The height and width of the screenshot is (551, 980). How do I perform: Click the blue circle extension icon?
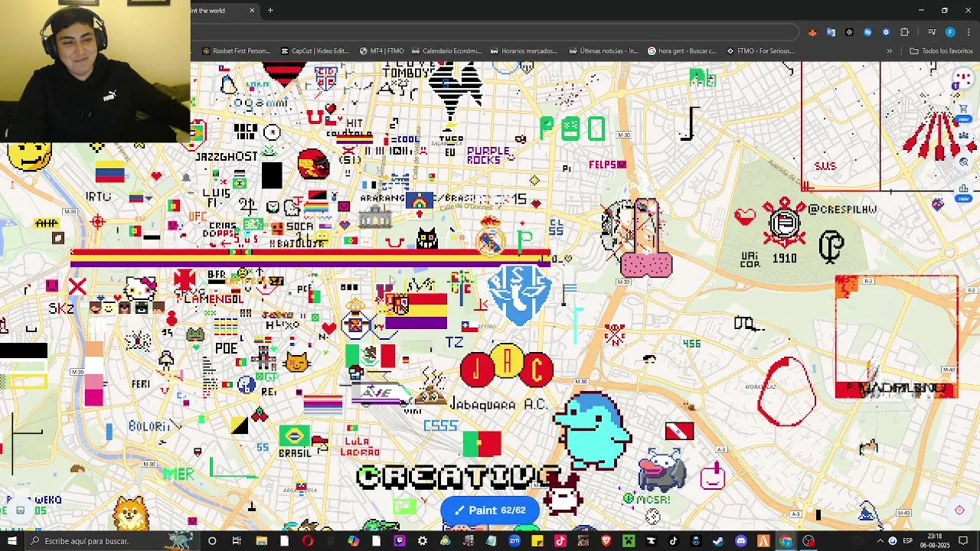(x=886, y=32)
